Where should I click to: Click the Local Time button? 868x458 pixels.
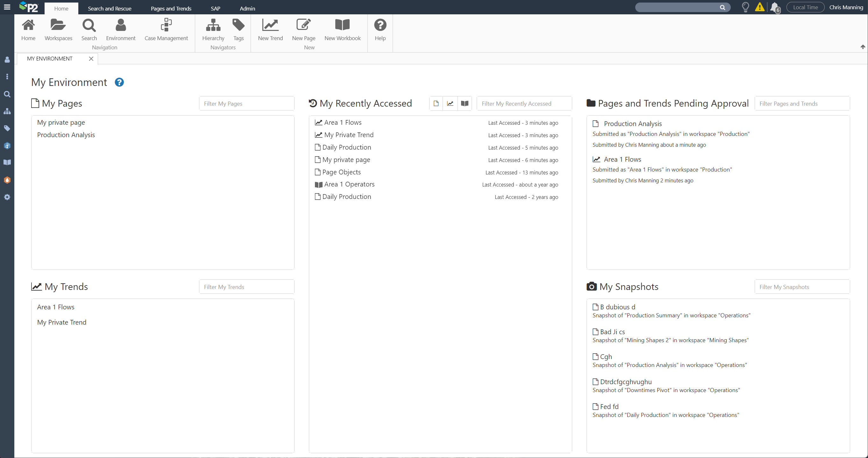(805, 7)
